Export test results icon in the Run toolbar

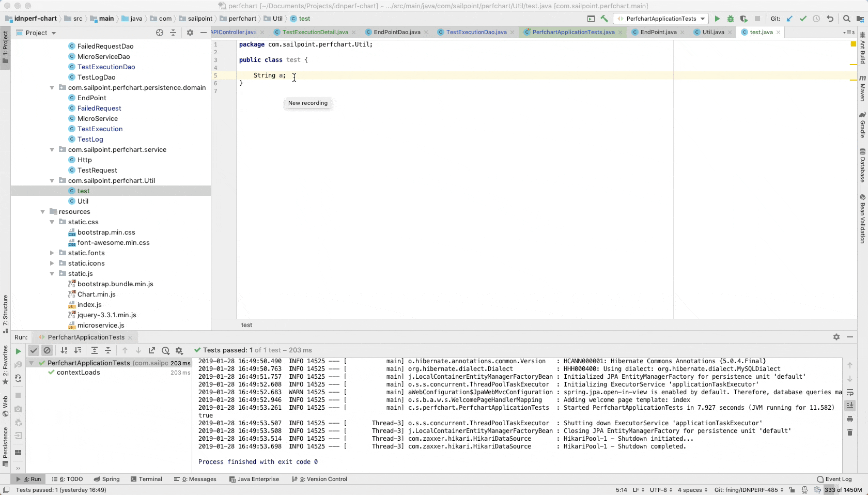coord(152,350)
